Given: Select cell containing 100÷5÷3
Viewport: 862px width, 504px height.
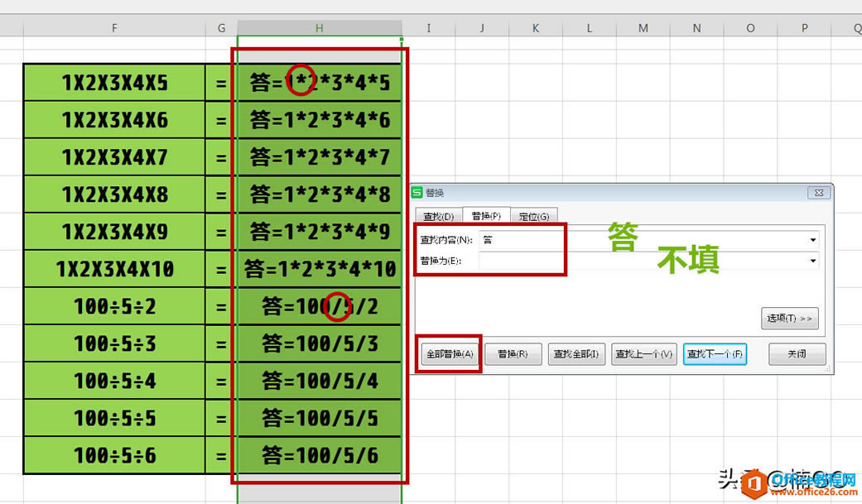Looking at the screenshot, I should [x=114, y=343].
